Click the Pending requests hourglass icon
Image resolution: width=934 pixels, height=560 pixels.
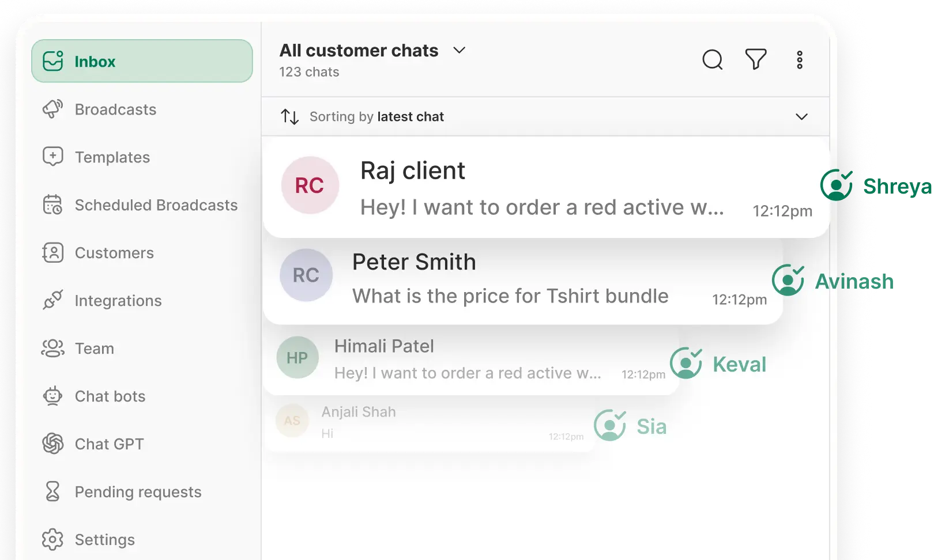[52, 491]
